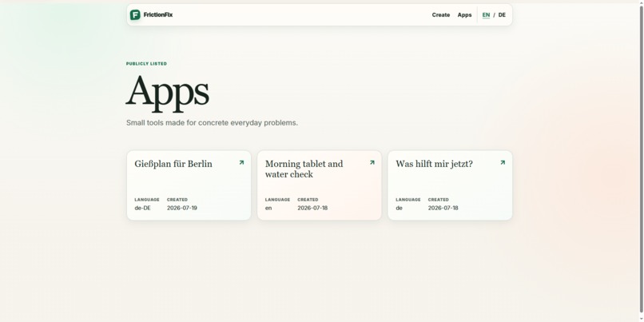
Task: Select created date on Was hilft card
Action: click(x=443, y=208)
